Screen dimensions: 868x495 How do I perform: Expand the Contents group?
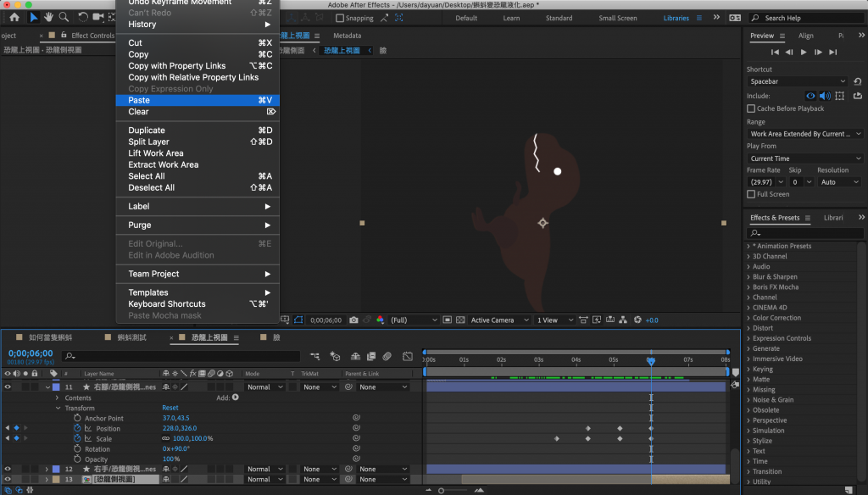pyautogui.click(x=57, y=398)
